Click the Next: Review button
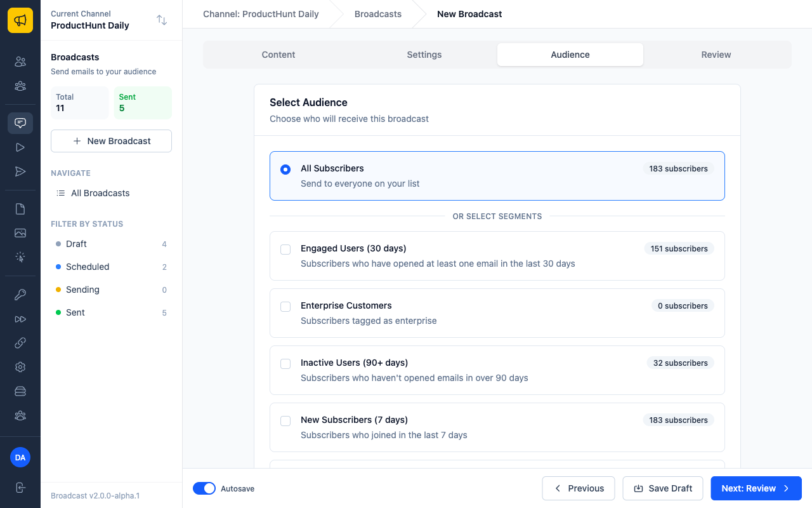The width and height of the screenshot is (812, 508). click(756, 488)
